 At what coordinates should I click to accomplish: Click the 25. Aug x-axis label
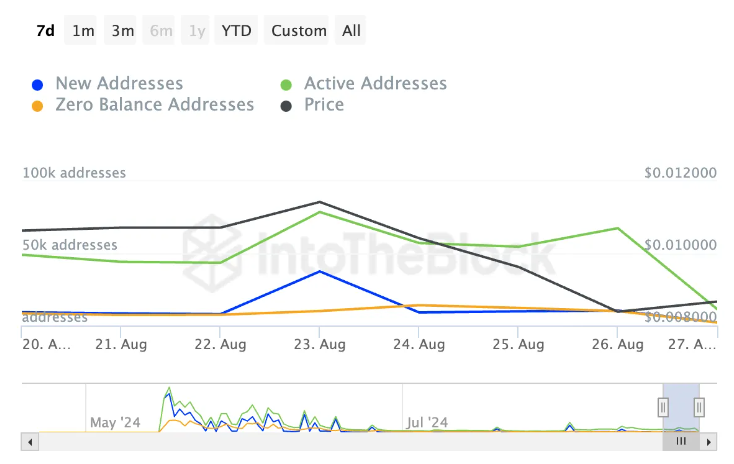pyautogui.click(x=518, y=345)
